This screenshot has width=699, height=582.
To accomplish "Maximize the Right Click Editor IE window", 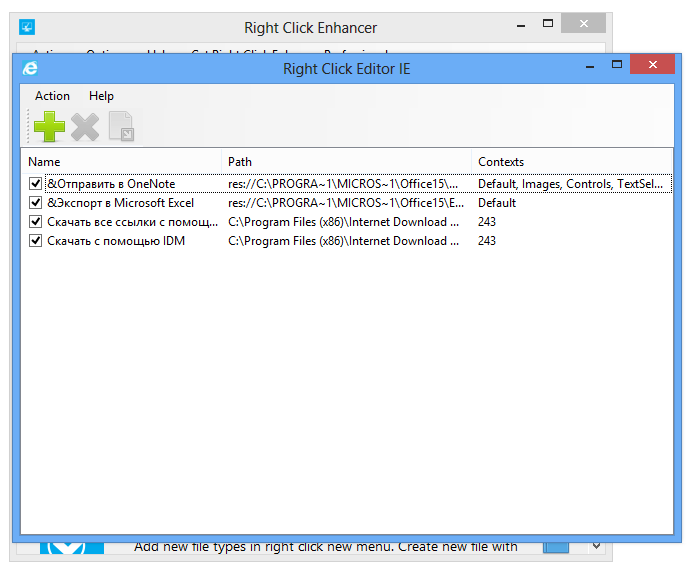I will (617, 65).
